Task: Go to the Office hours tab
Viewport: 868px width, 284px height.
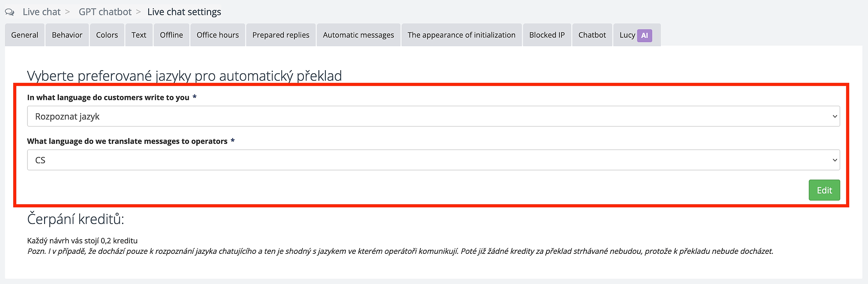Action: (x=218, y=35)
